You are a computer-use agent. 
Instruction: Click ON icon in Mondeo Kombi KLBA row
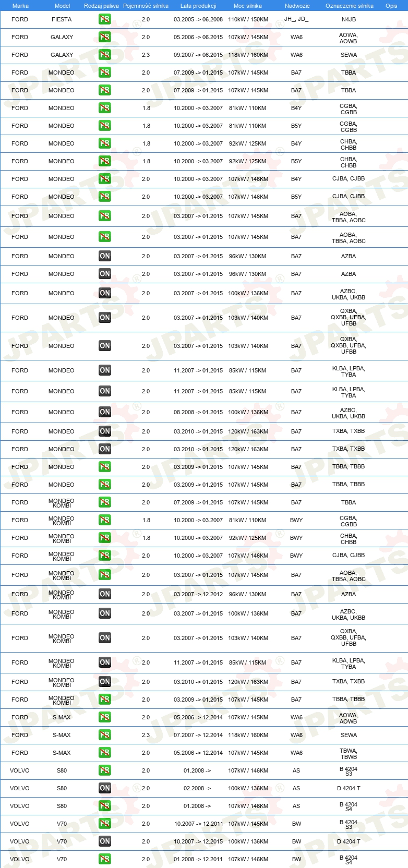105,662
